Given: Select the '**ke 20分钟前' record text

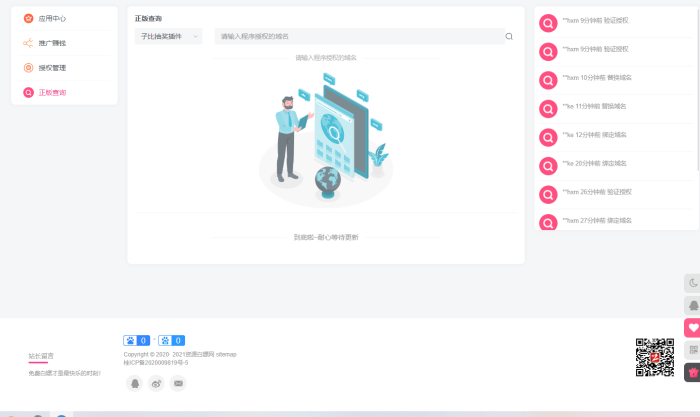Looking at the screenshot, I should click(x=594, y=163).
